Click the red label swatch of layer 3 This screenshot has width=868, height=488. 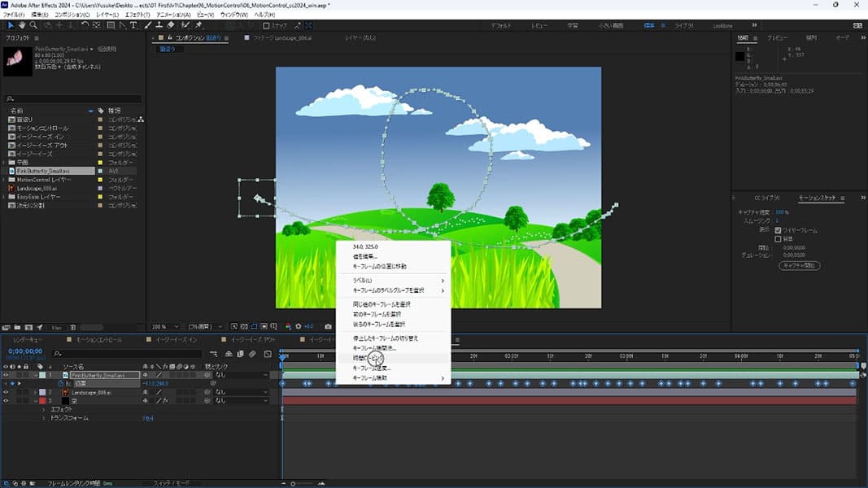[42, 400]
